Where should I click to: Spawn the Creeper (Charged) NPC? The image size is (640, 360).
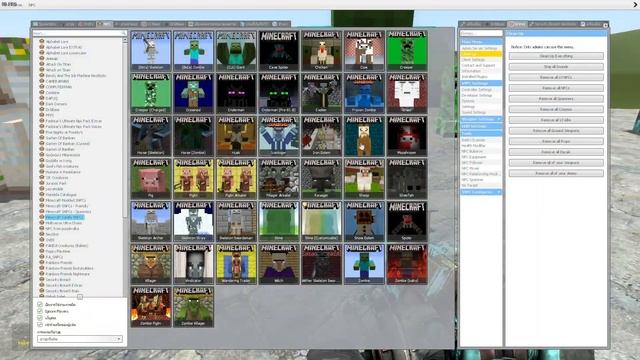click(x=151, y=93)
